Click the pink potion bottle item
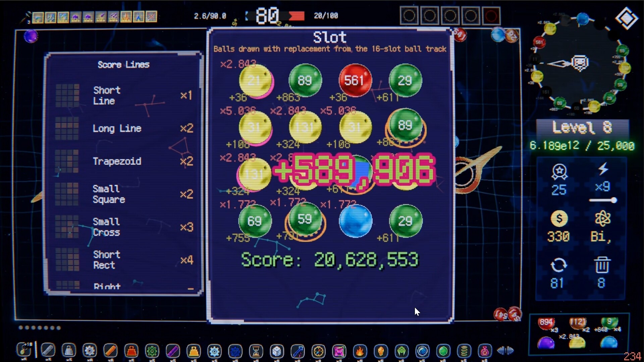 485,351
